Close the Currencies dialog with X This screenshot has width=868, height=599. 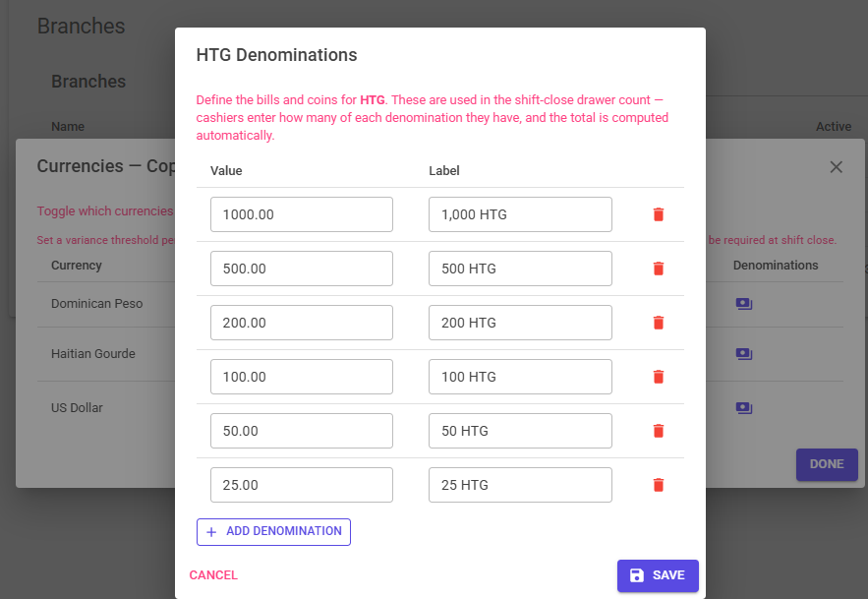836,167
